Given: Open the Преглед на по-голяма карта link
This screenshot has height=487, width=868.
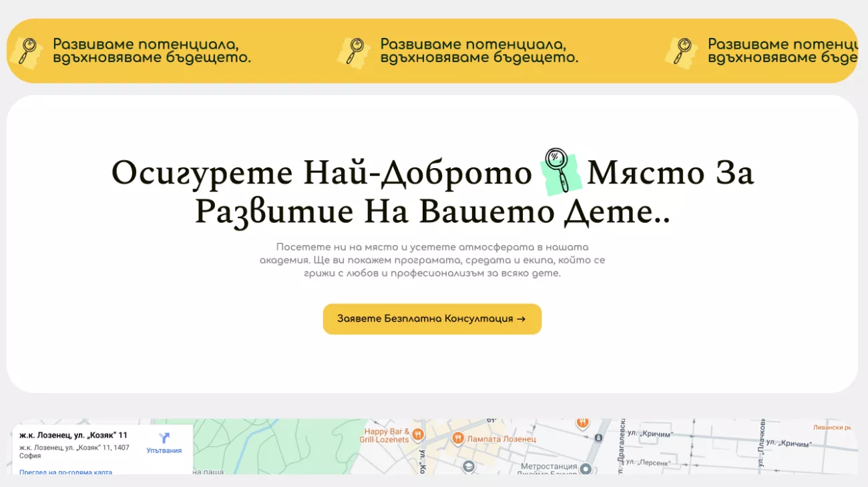Looking at the screenshot, I should 65,472.
